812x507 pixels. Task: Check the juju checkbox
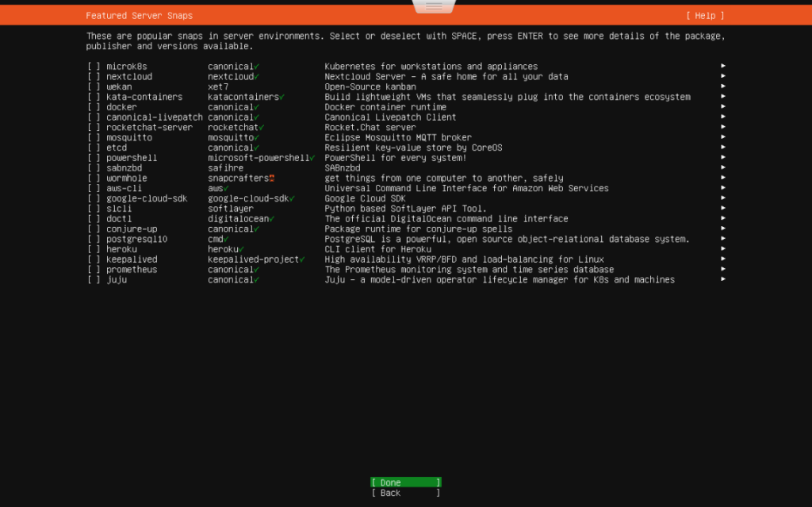[x=93, y=279]
